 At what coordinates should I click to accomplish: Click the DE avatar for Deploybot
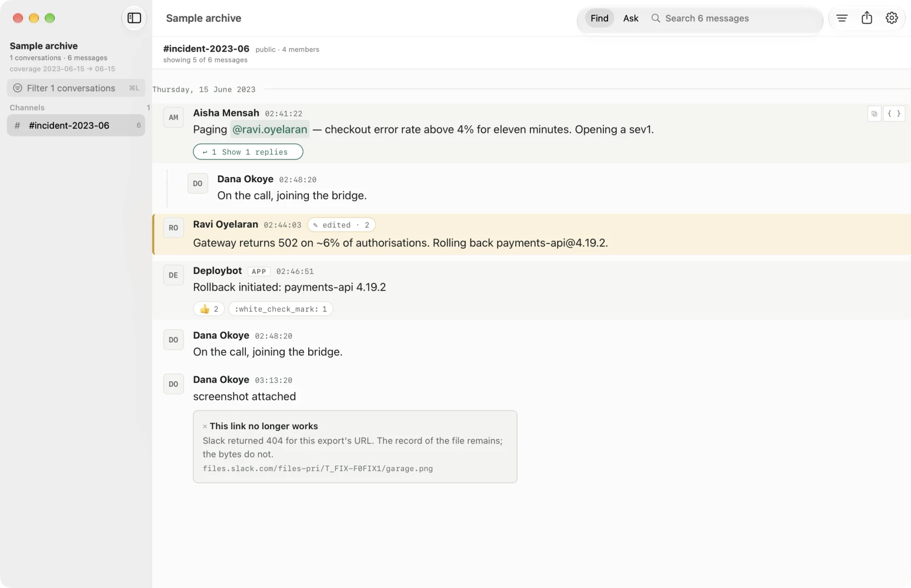[x=173, y=275]
